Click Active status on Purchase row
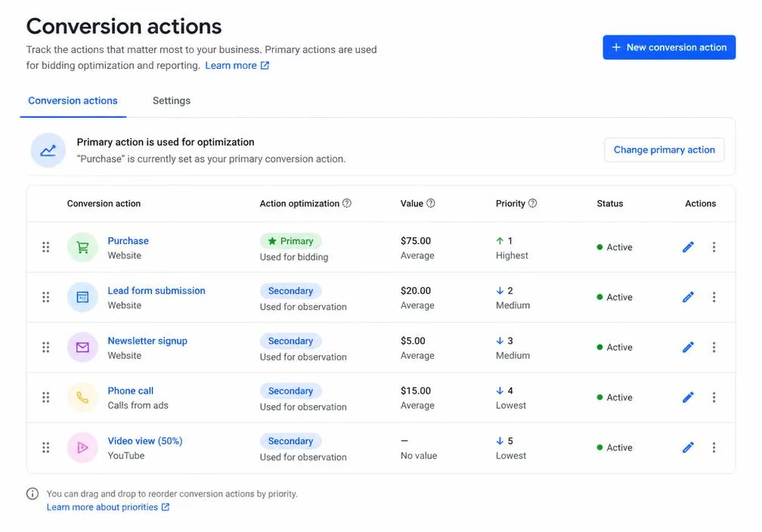 click(615, 247)
